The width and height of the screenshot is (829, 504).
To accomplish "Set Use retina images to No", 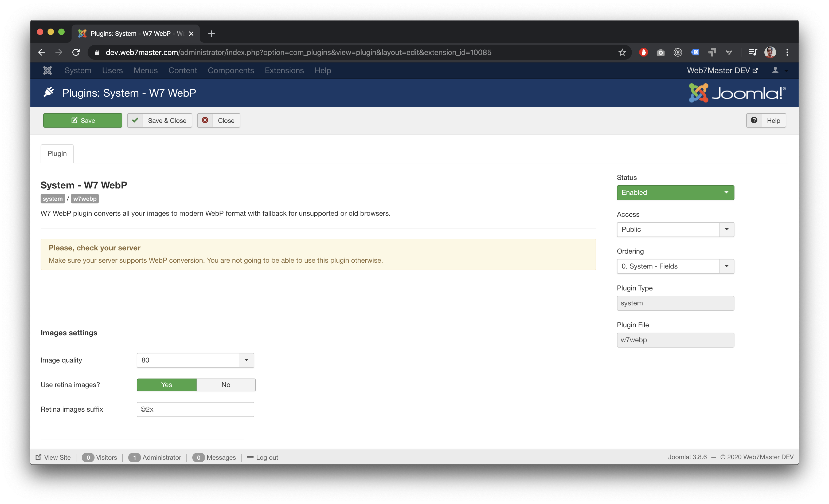I will pos(225,385).
